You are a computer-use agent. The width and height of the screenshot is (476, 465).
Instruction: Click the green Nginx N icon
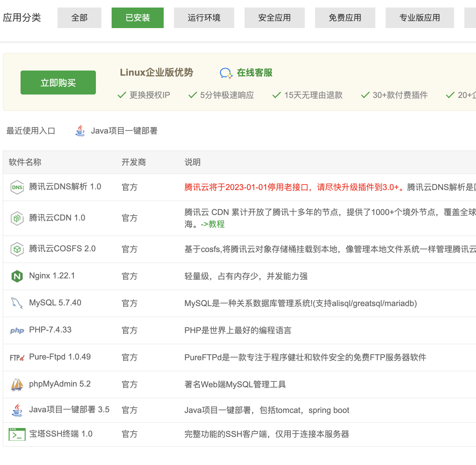[x=17, y=276]
